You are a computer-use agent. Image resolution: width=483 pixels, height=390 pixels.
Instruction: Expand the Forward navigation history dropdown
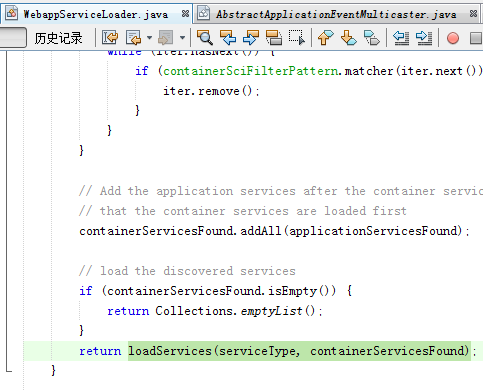tap(182, 38)
